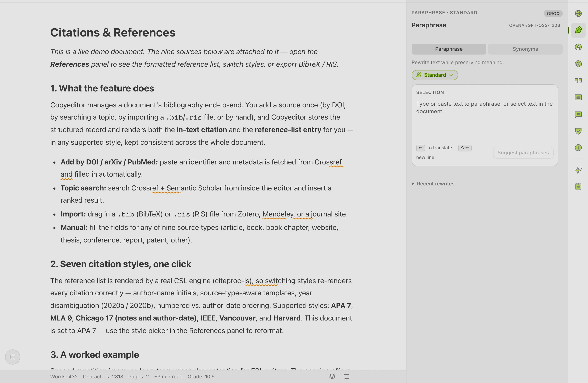Click the 'Add by DOI / arXiv / PubMed:' label
The image size is (588, 383).
[109, 162]
